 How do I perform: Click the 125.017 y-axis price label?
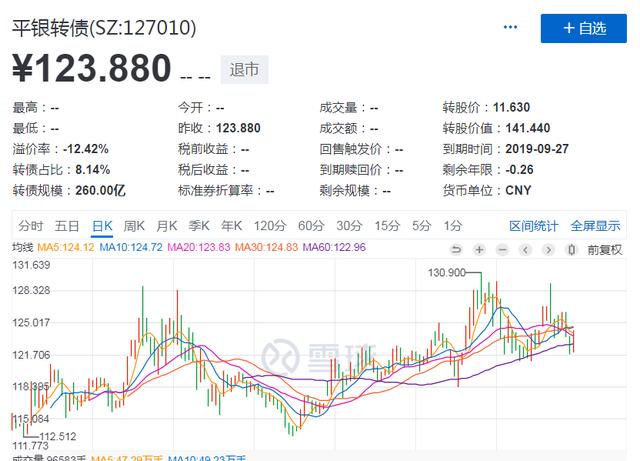coord(31,323)
